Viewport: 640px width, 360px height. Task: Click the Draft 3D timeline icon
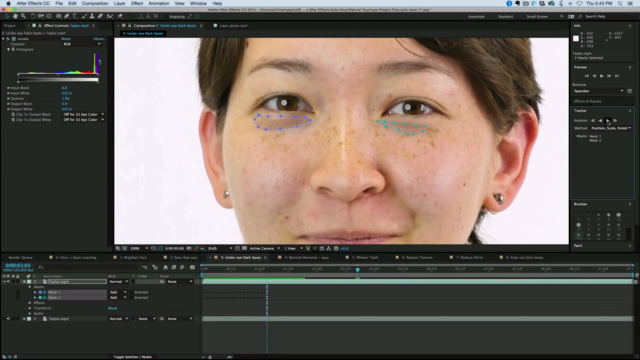(155, 267)
